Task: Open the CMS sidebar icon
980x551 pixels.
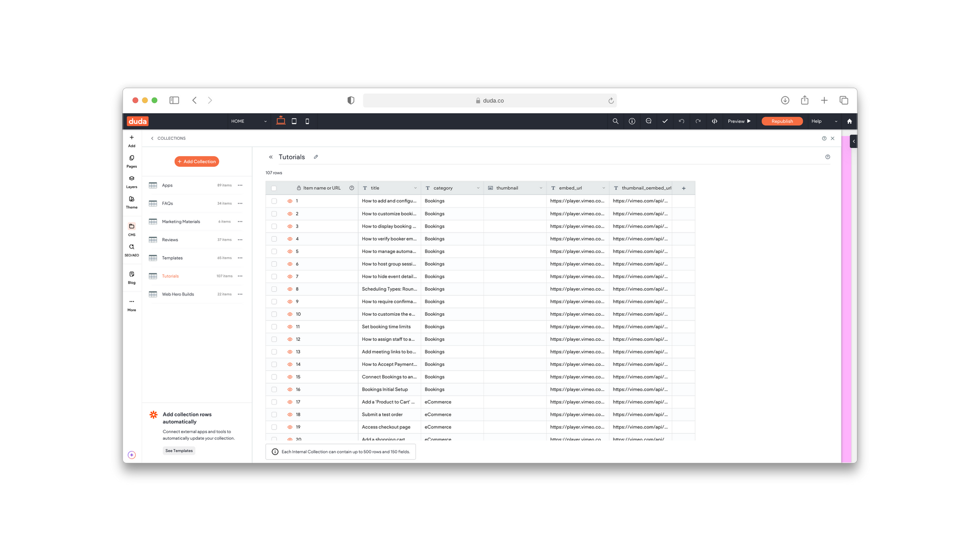Action: click(x=132, y=227)
